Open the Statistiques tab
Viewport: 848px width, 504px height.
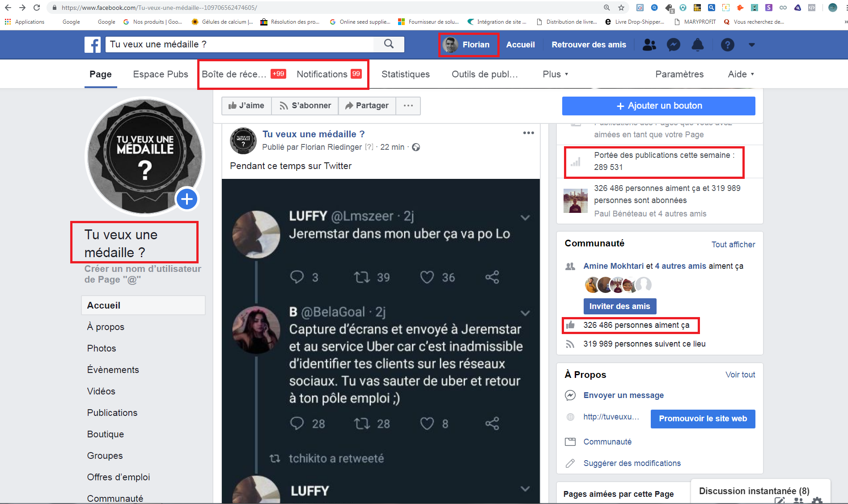click(406, 74)
